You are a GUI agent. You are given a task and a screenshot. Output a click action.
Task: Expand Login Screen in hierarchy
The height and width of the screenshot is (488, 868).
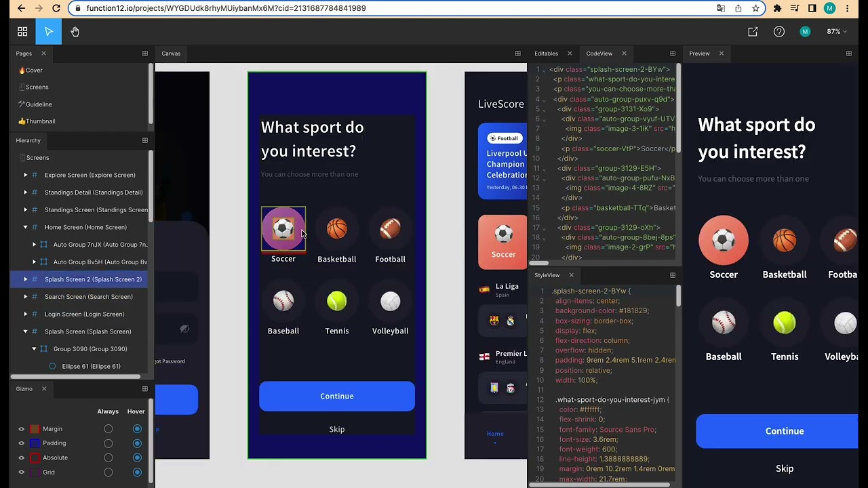pyautogui.click(x=26, y=314)
